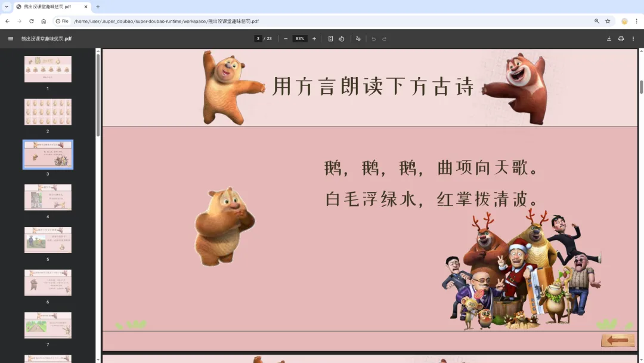Click the document title in PDF toolbar
This screenshot has height=363, width=644.
pos(47,39)
